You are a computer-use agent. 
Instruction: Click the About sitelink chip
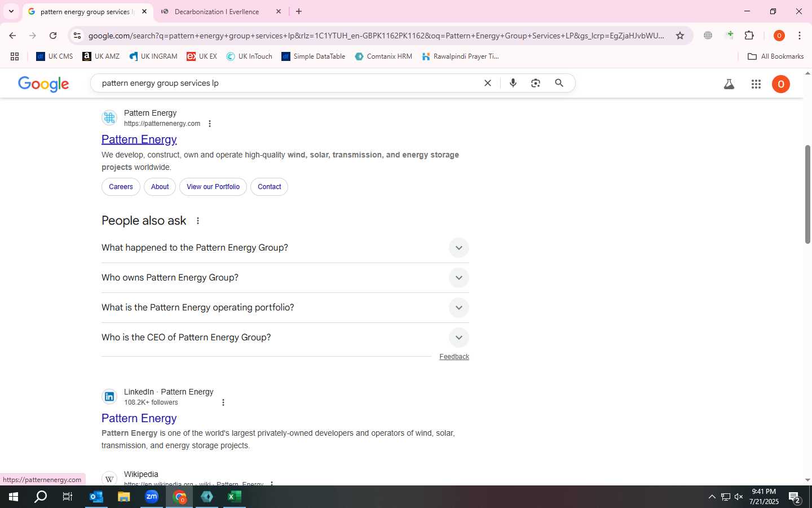tap(160, 187)
